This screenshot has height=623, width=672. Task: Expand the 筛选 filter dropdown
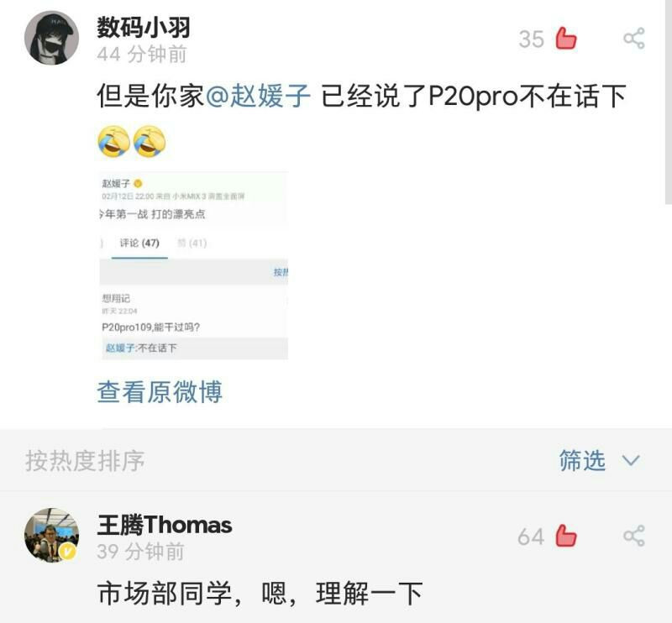click(x=599, y=461)
